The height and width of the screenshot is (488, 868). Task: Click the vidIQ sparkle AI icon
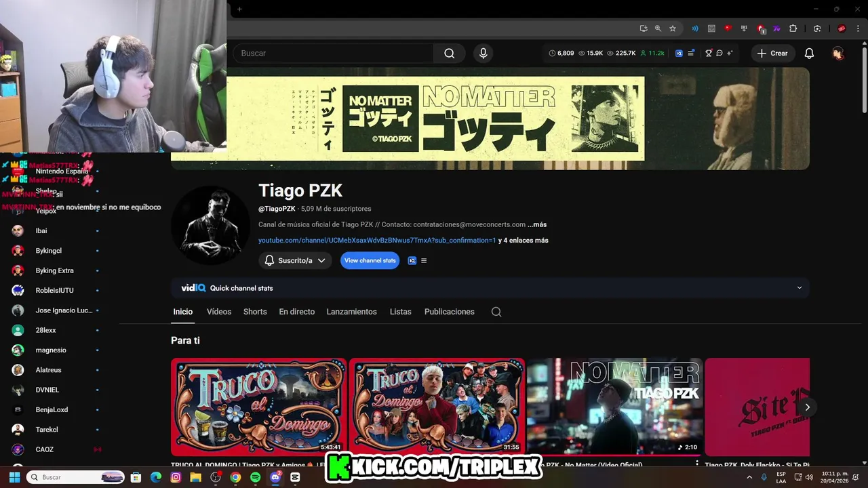click(x=730, y=53)
